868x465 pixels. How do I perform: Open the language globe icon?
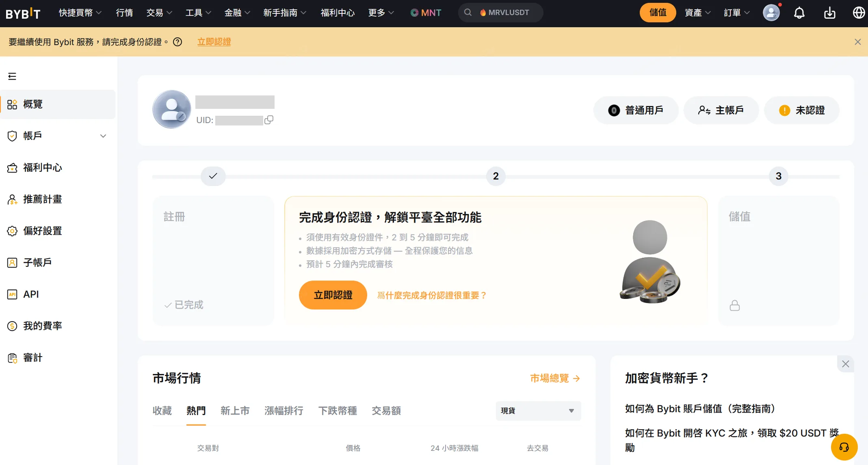point(858,13)
